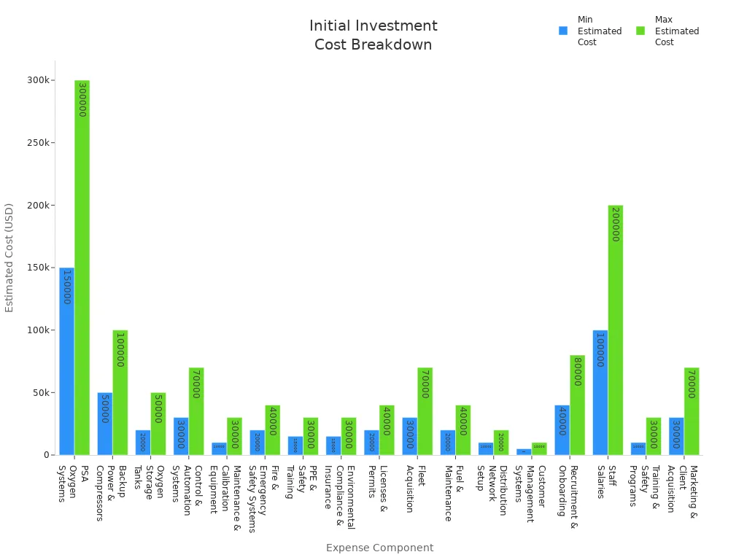Click the chart title Initial Investment Cost Breakdown
The height and width of the screenshot is (560, 747).
pyautogui.click(x=373, y=35)
